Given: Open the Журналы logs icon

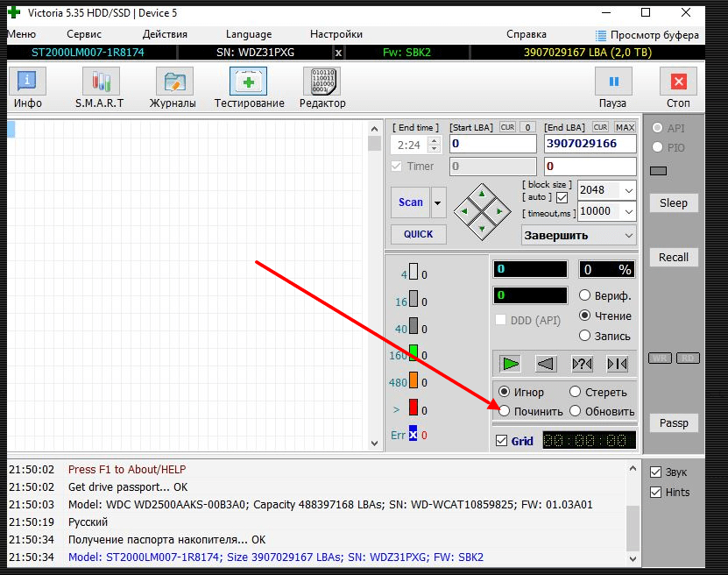Looking at the screenshot, I should point(173,82).
